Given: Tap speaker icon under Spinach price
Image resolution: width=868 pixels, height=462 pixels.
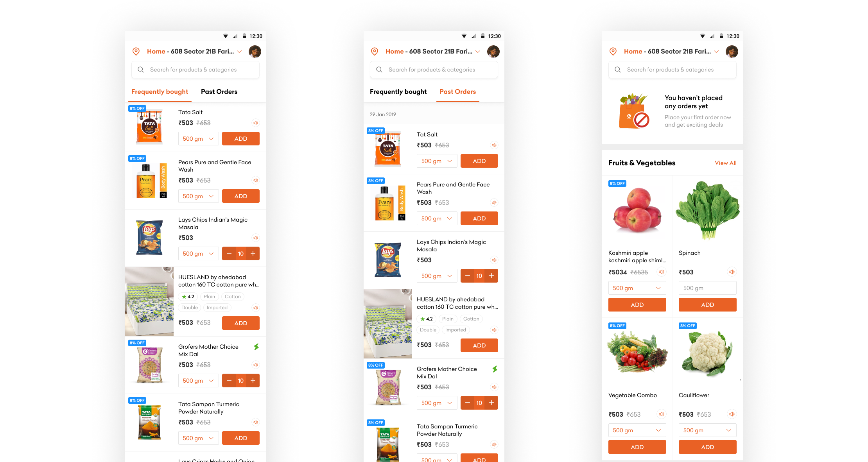Looking at the screenshot, I should pyautogui.click(x=732, y=272).
